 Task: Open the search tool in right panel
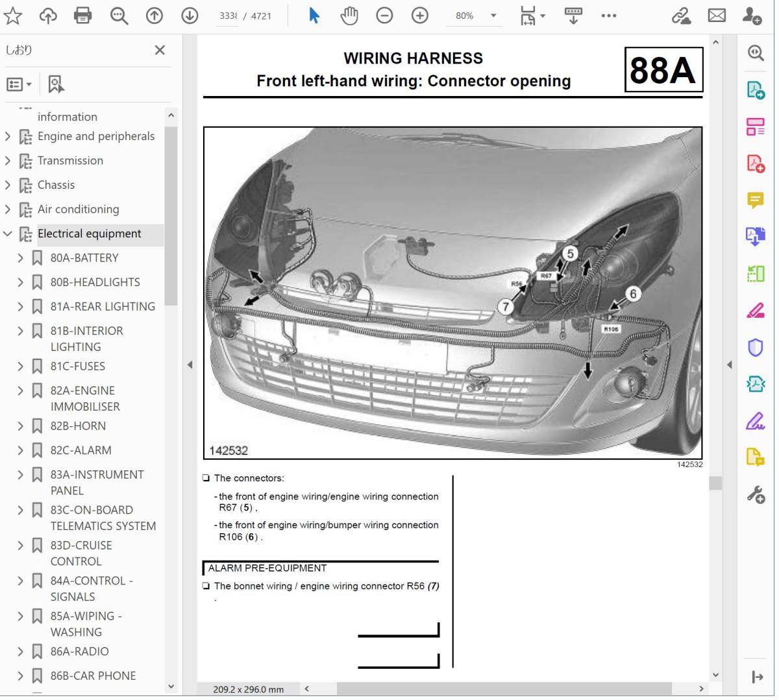[756, 53]
